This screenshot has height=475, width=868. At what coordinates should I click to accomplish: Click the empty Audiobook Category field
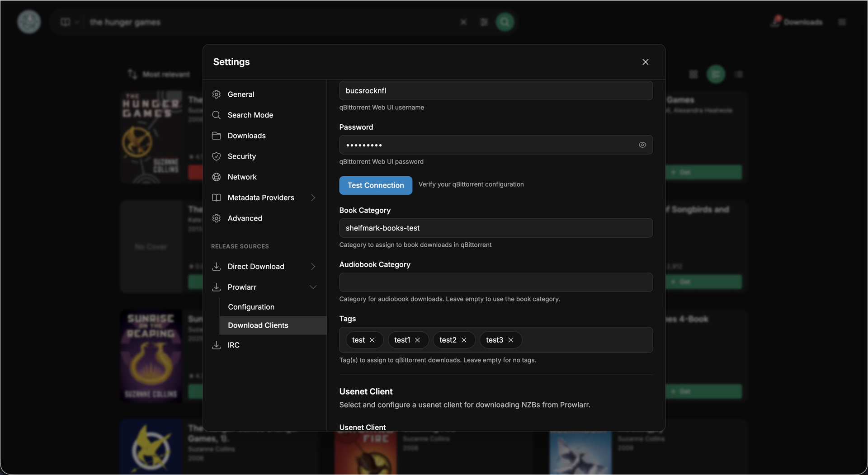pyautogui.click(x=496, y=282)
